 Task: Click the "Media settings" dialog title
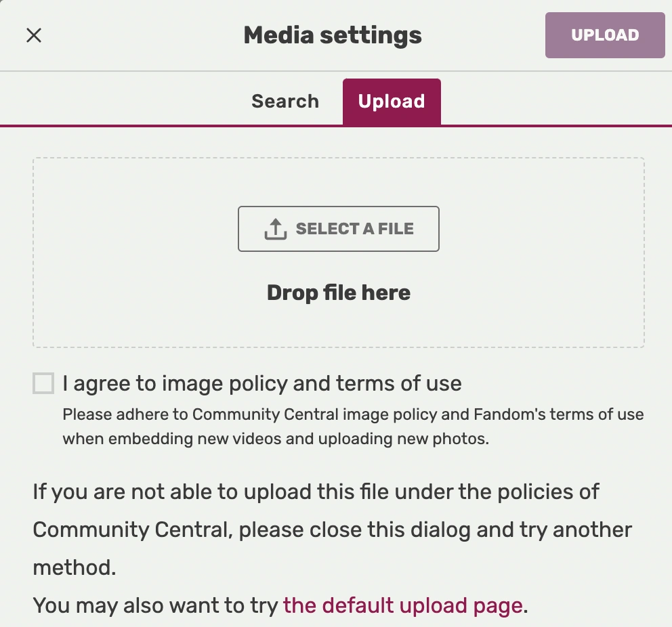click(x=333, y=35)
